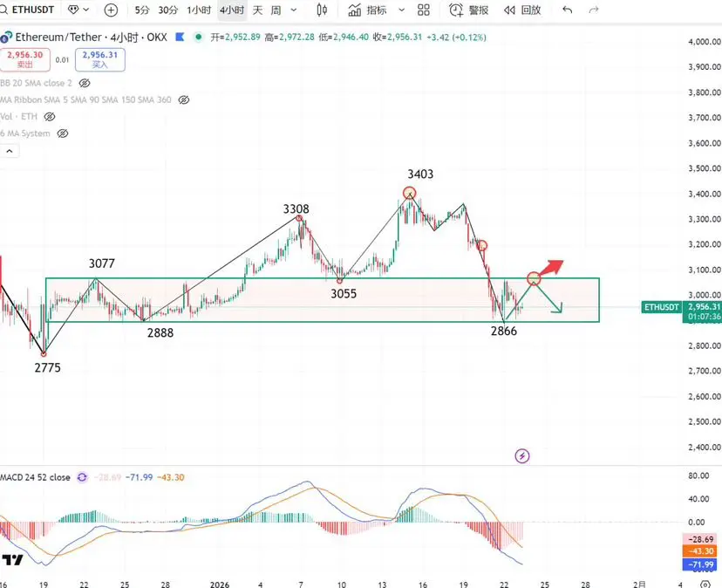Open the 指标 indicators menu
The width and height of the screenshot is (722, 588).
point(367,10)
